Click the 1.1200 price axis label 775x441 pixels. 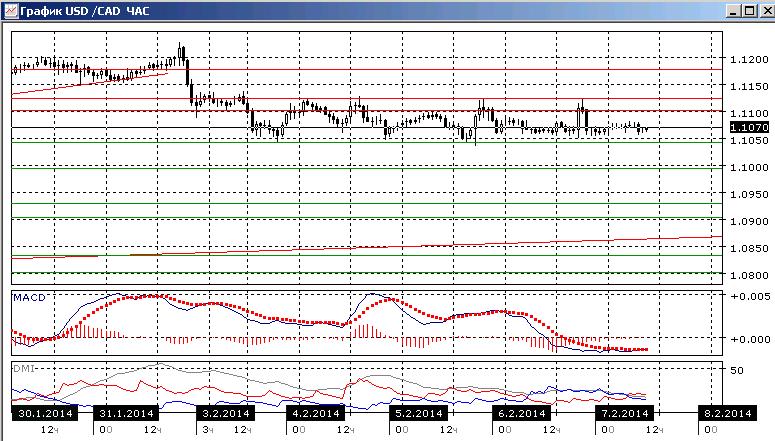pos(749,59)
